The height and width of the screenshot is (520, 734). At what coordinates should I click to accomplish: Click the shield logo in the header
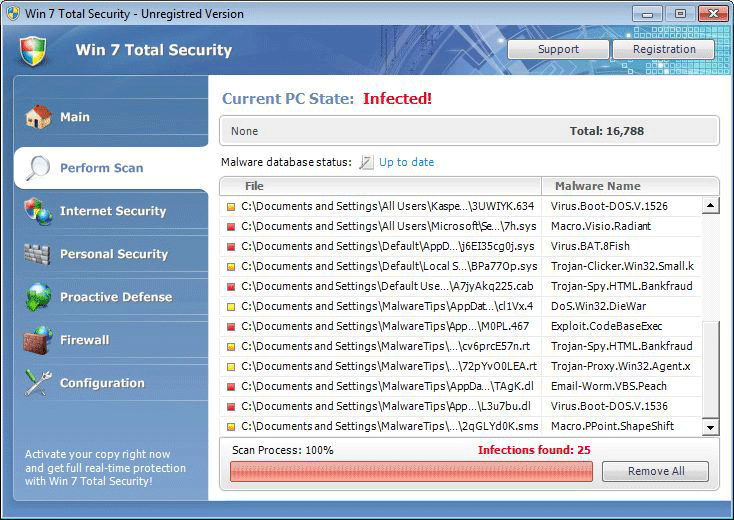[x=34, y=50]
